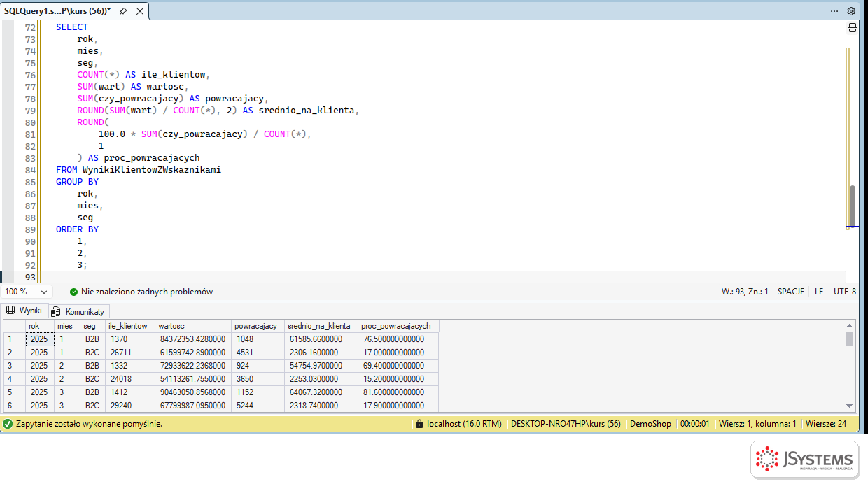Select the proc_powracajacych column header
The image size is (868, 484).
[x=398, y=326]
